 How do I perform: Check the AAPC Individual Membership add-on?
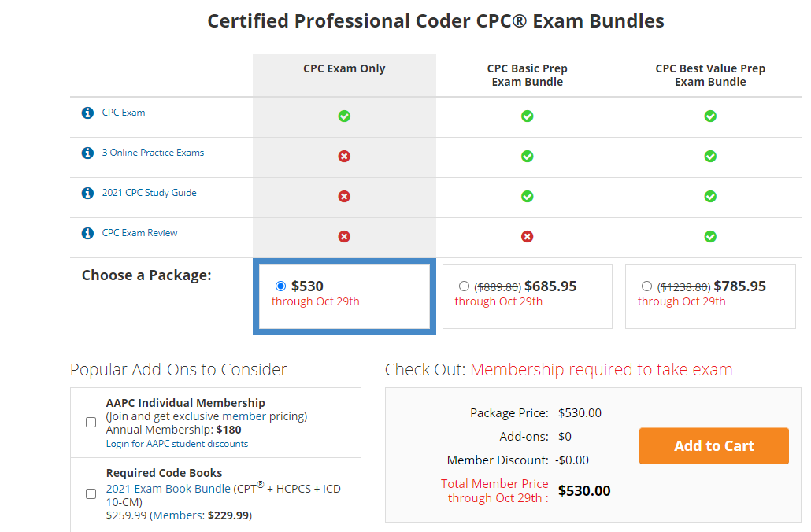click(91, 422)
